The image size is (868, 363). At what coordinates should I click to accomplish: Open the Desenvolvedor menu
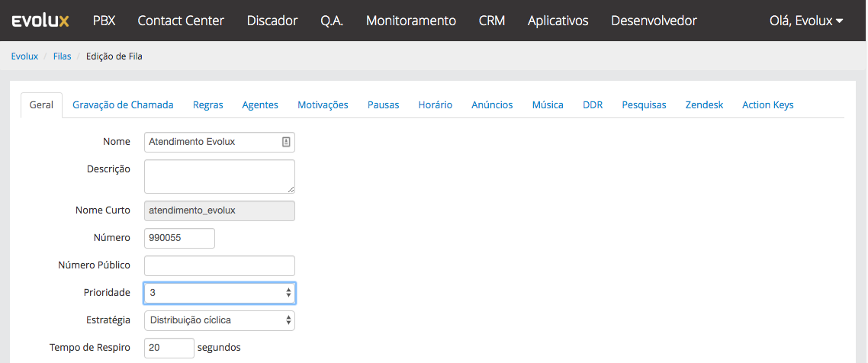click(654, 21)
